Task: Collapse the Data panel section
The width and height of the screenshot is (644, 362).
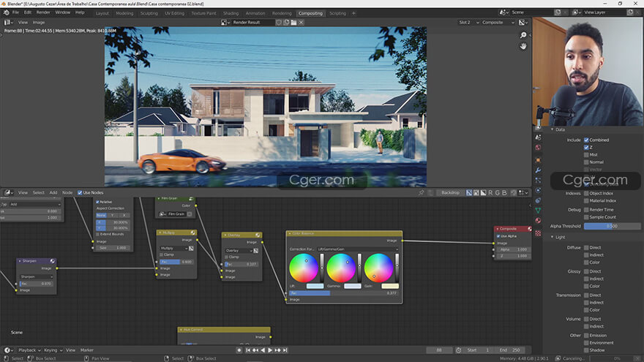Action: pos(553,129)
